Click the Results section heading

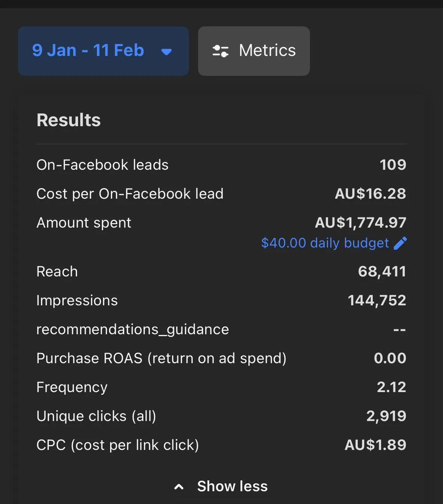point(69,120)
